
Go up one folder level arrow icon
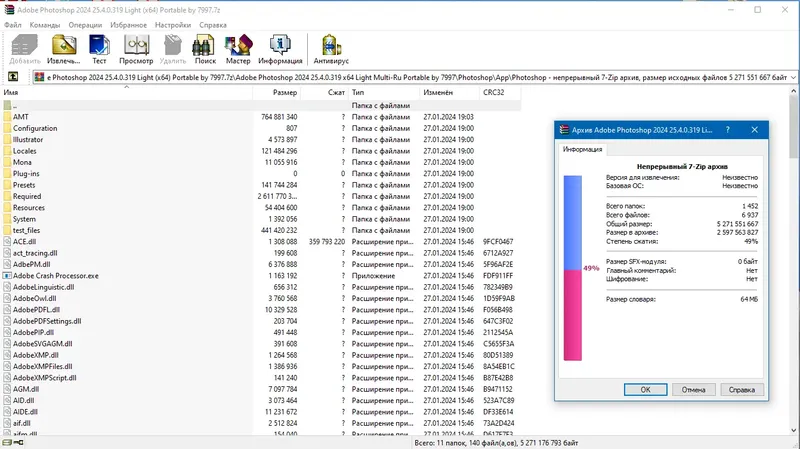point(13,77)
